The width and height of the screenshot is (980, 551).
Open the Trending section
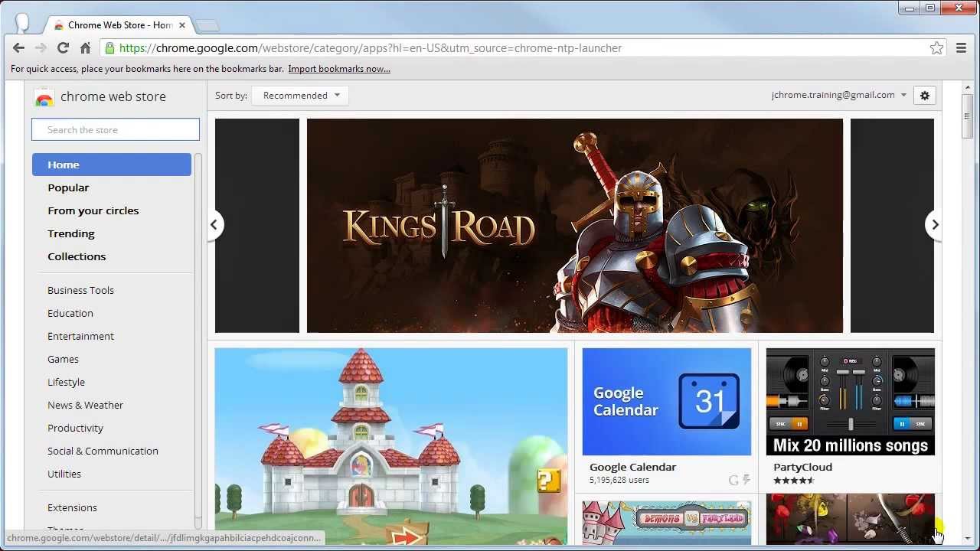71,233
